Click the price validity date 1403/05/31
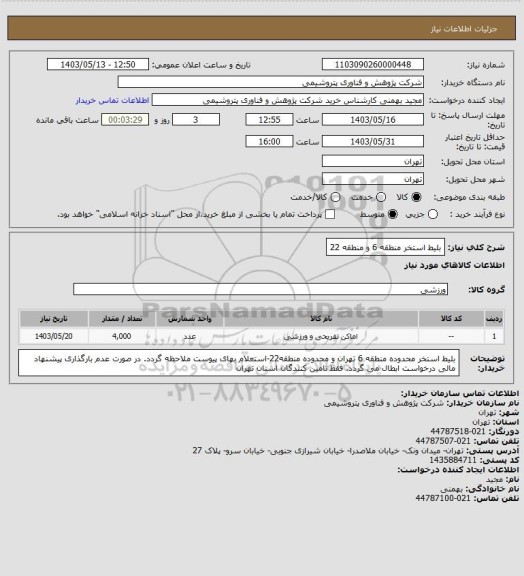The width and height of the screenshot is (524, 576). (x=373, y=141)
